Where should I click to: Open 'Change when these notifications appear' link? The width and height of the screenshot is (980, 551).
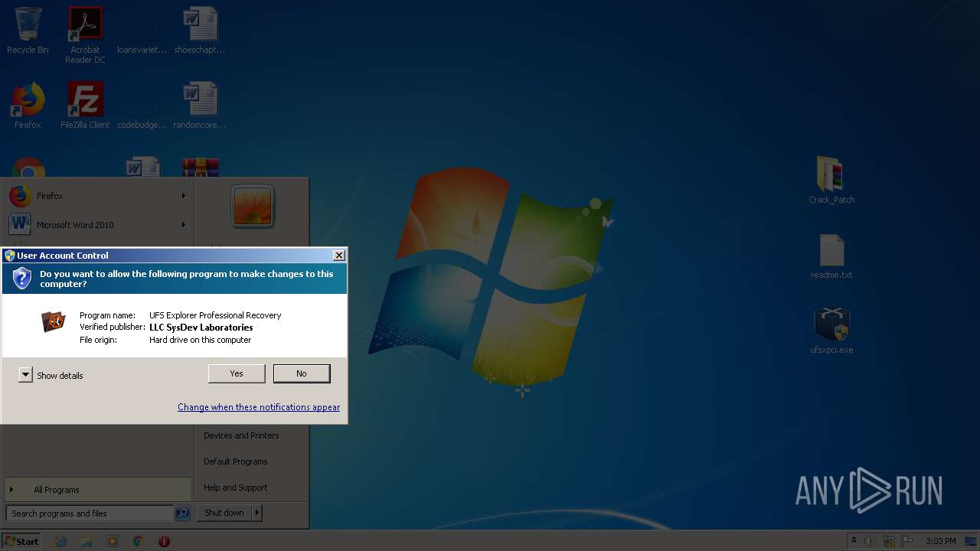259,407
